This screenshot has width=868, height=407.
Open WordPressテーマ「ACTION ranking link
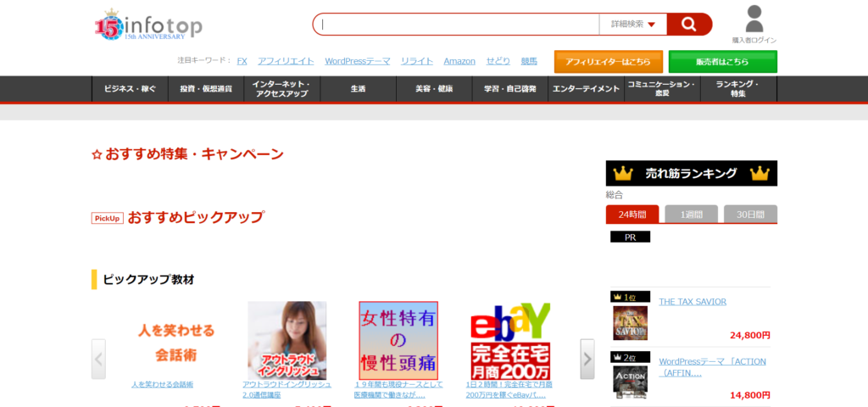tap(712, 367)
